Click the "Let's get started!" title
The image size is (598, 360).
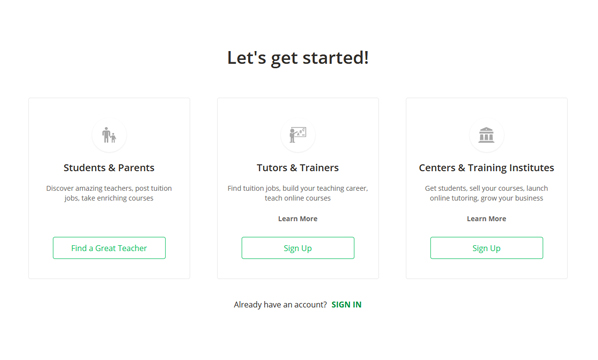click(x=298, y=58)
